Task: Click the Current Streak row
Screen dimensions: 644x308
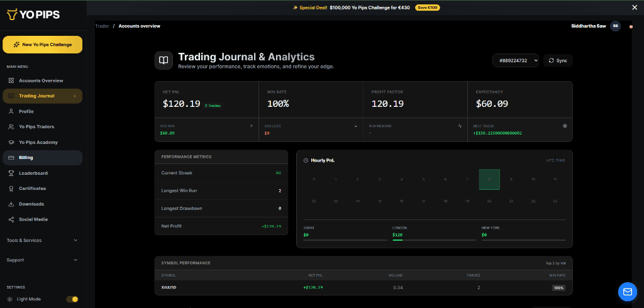Action: [x=221, y=173]
